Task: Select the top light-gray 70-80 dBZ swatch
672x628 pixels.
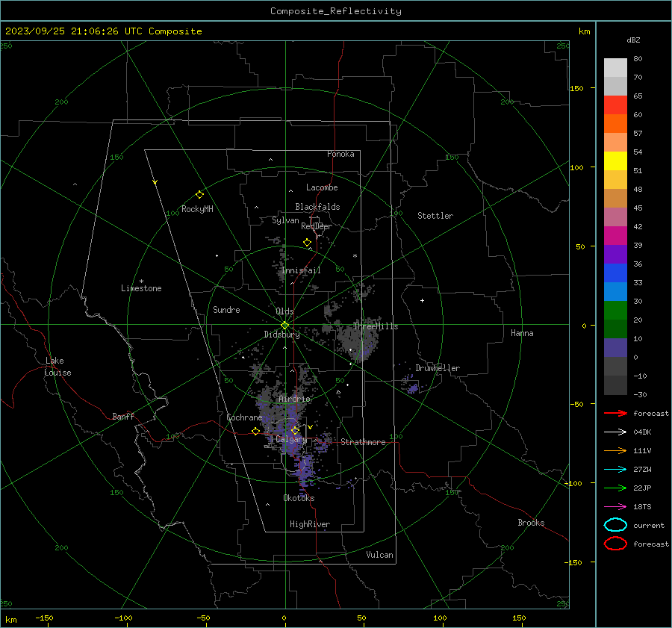Action: pyautogui.click(x=615, y=67)
